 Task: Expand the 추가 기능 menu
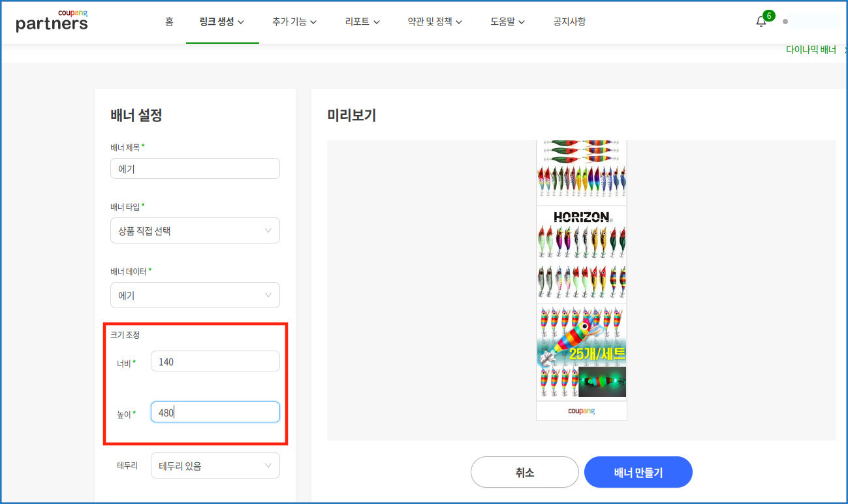pyautogui.click(x=294, y=22)
